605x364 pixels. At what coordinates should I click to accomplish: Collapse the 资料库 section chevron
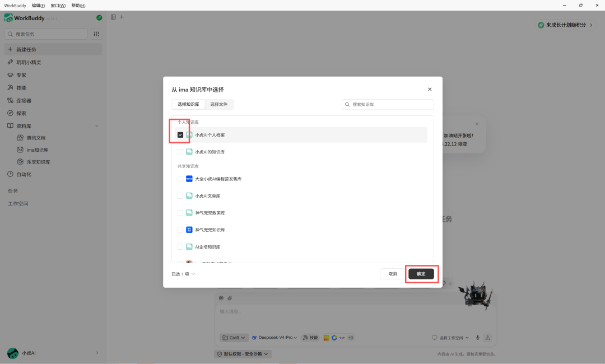pyautogui.click(x=97, y=125)
